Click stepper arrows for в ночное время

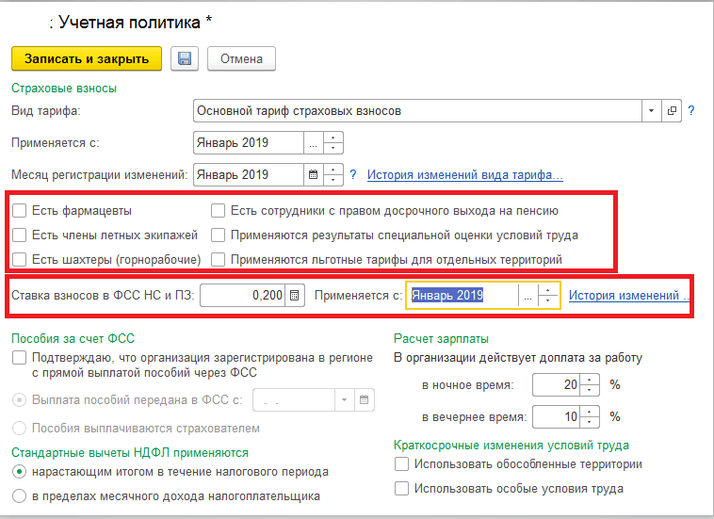pos(590,384)
